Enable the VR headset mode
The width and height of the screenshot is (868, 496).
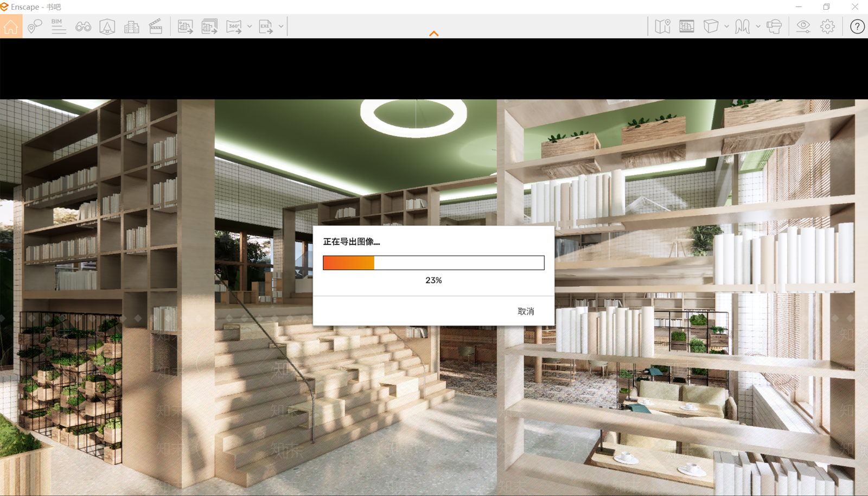pos(774,27)
